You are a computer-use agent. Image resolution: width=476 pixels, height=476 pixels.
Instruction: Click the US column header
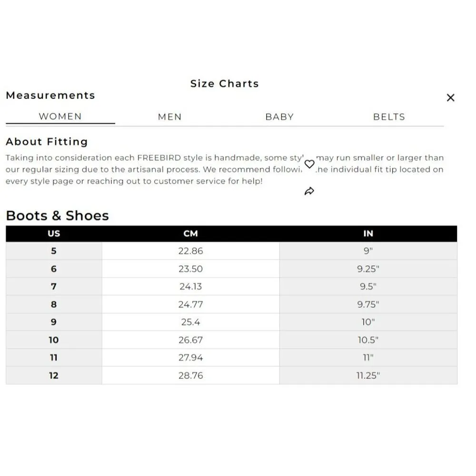(54, 234)
